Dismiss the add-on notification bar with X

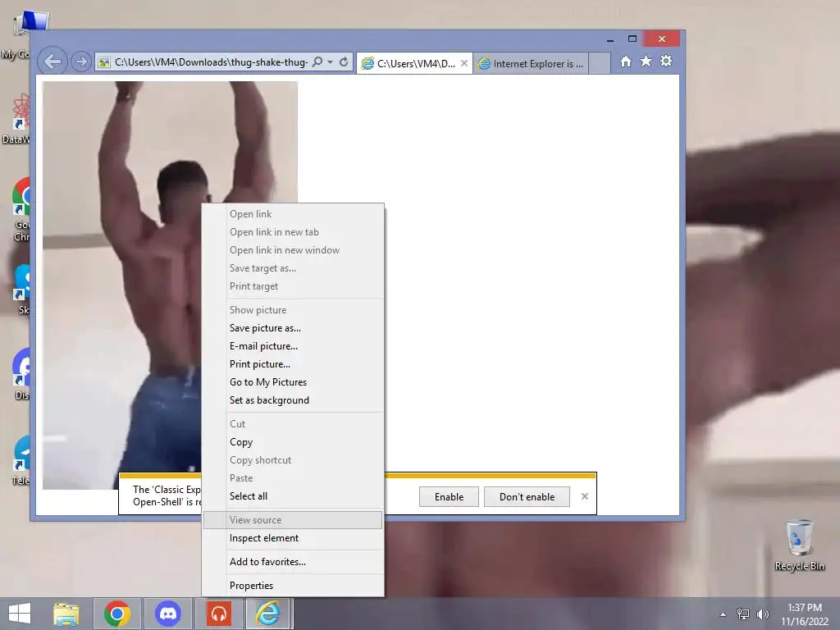coord(584,496)
